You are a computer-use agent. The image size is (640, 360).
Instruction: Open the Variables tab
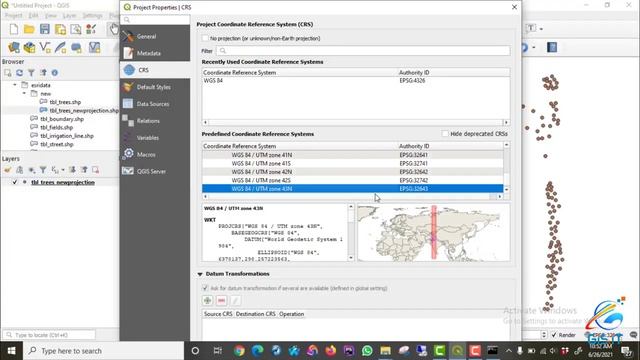coord(155,138)
